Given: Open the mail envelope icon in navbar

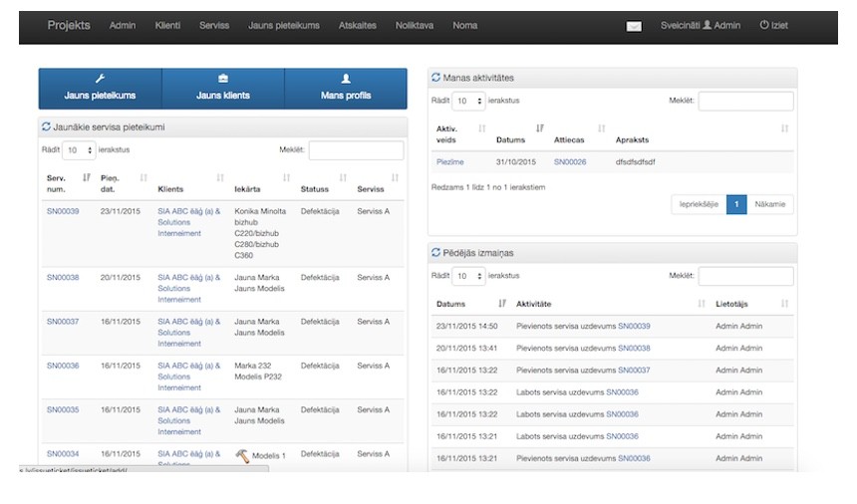Looking at the screenshot, I should pos(634,26).
